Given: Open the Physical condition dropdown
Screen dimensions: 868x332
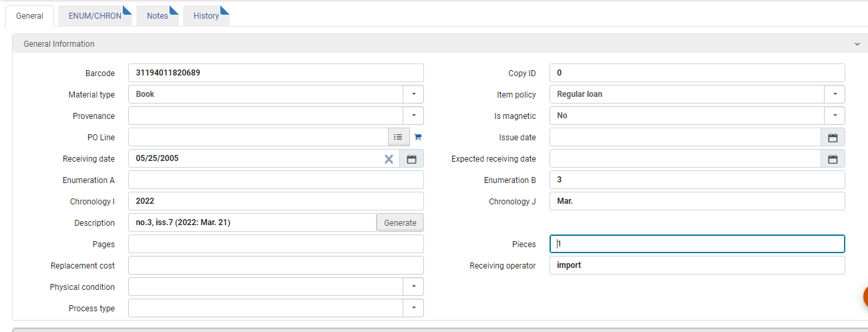Looking at the screenshot, I should (x=413, y=287).
